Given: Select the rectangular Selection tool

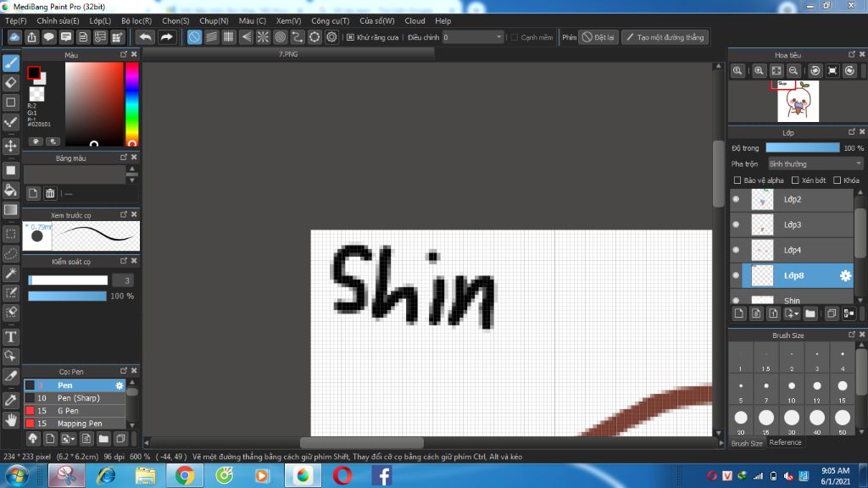Looking at the screenshot, I should 11,234.
